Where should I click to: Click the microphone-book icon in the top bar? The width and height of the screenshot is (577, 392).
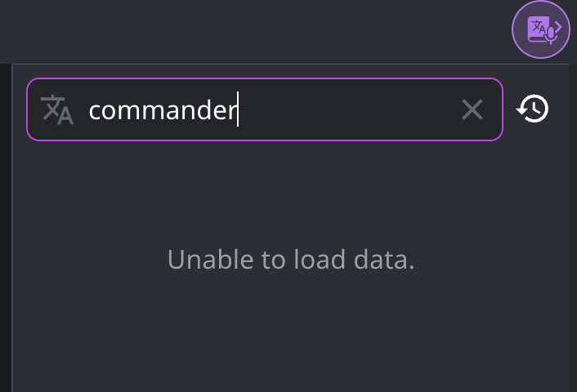[x=540, y=30]
